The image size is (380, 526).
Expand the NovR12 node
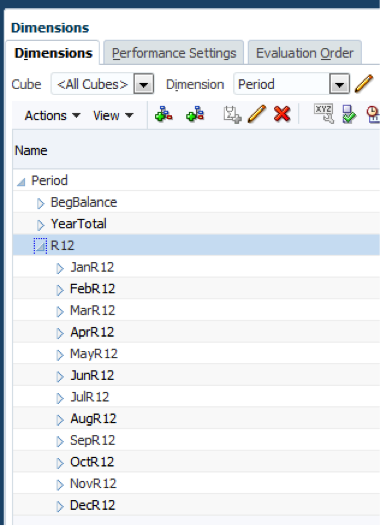[60, 485]
